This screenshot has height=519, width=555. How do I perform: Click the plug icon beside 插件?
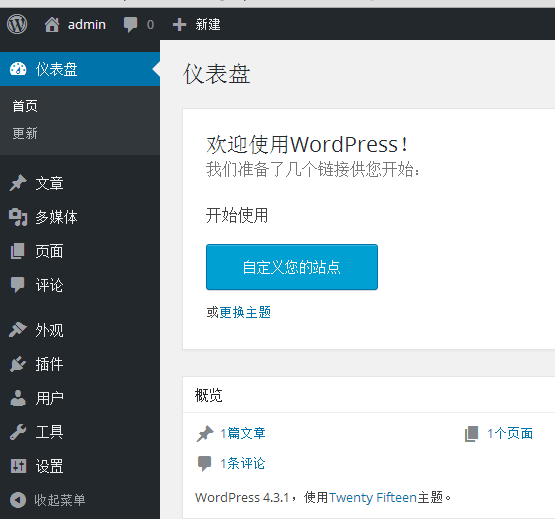point(18,364)
